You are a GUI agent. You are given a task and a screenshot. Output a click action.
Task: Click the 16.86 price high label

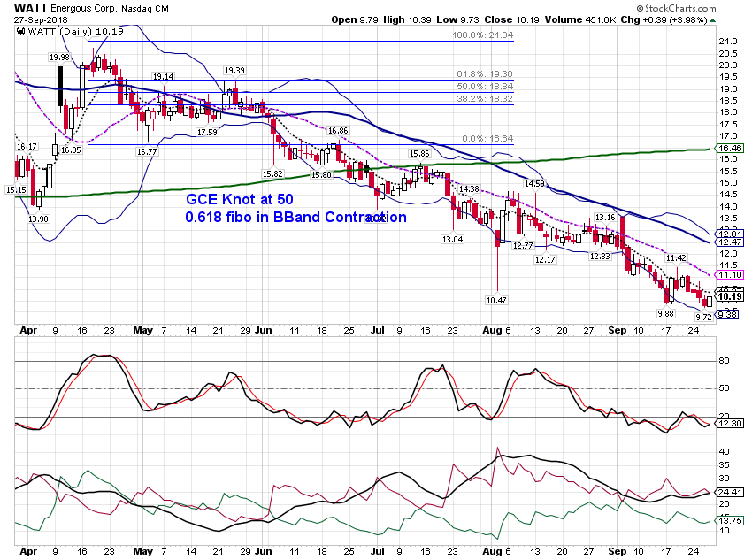click(338, 131)
